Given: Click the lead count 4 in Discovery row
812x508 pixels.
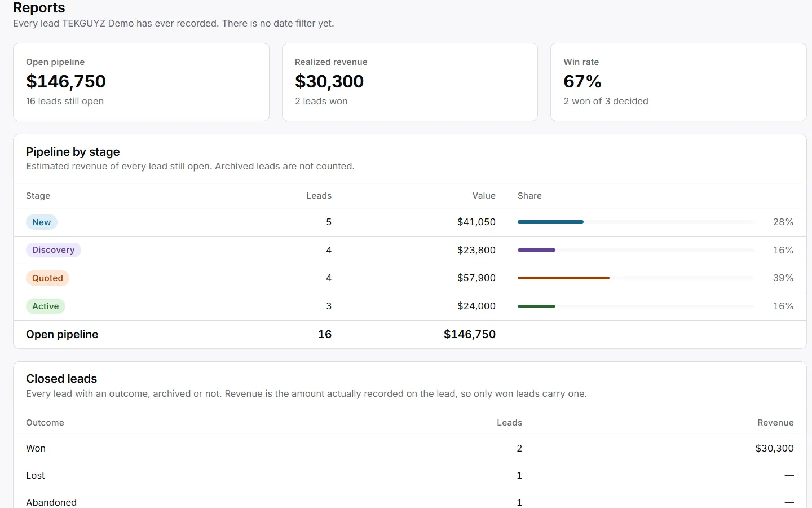Looking at the screenshot, I should pyautogui.click(x=329, y=250).
